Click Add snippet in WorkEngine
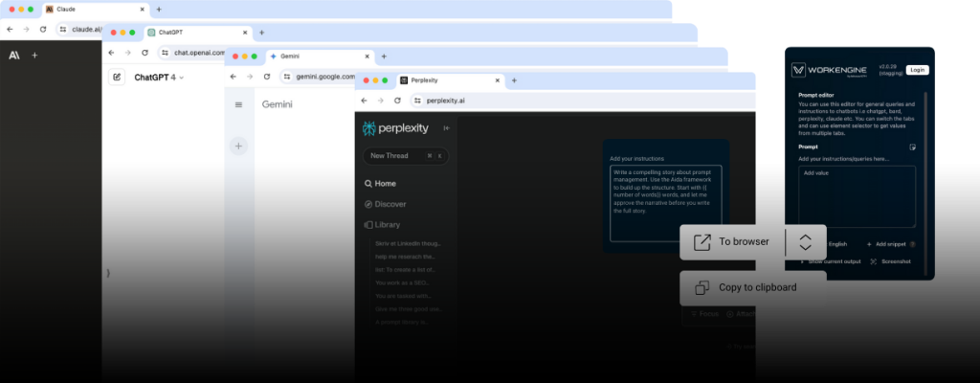 [x=885, y=244]
